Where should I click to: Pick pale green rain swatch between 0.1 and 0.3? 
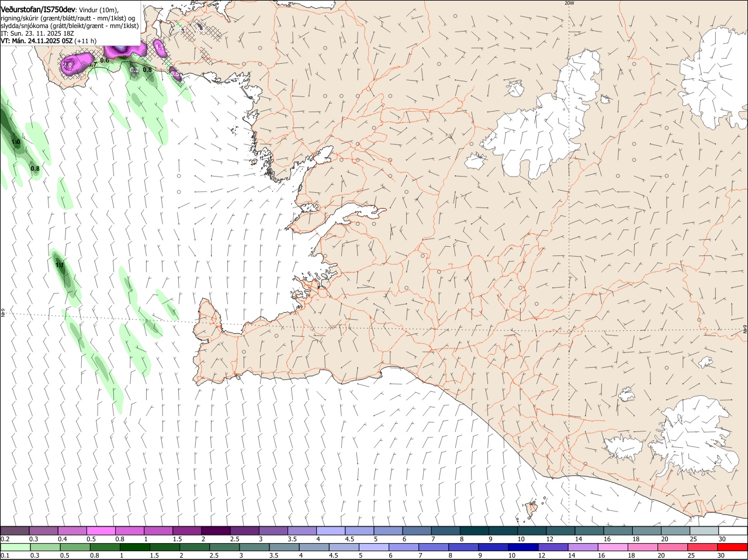coord(15,547)
